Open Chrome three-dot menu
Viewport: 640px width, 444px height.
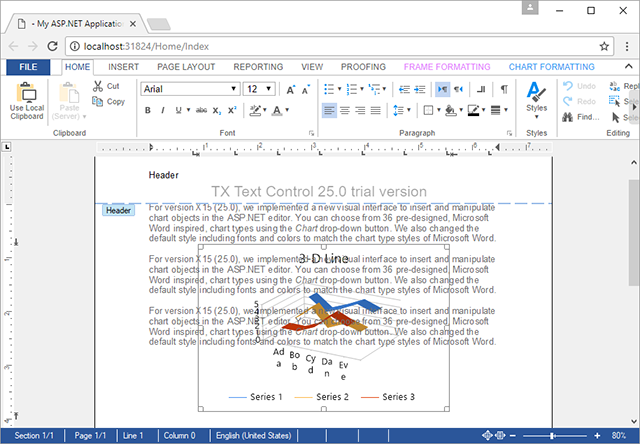627,46
